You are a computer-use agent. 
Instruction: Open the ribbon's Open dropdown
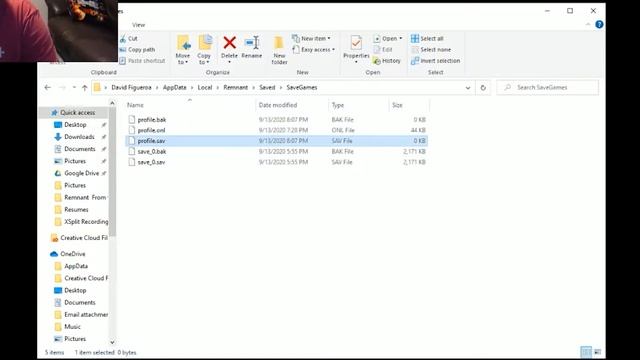click(x=388, y=38)
